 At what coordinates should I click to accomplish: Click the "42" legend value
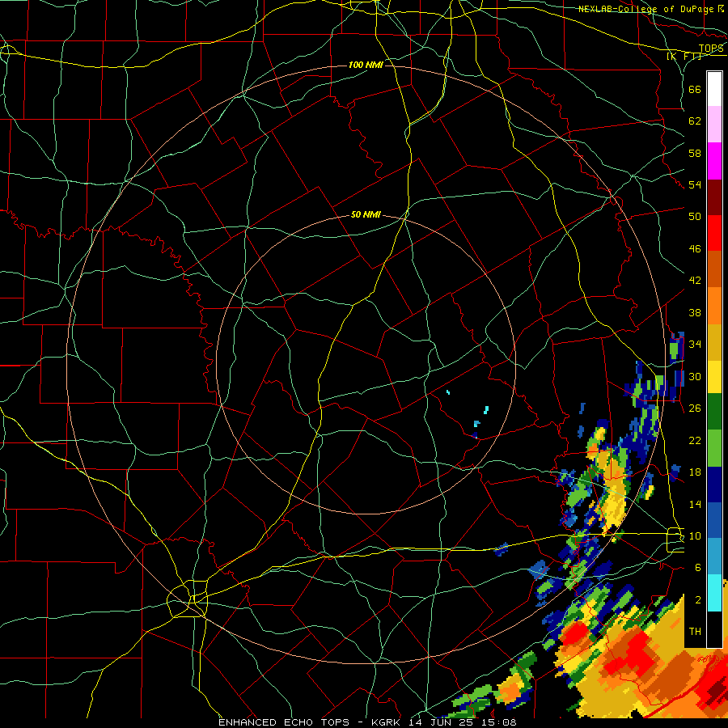pos(695,280)
